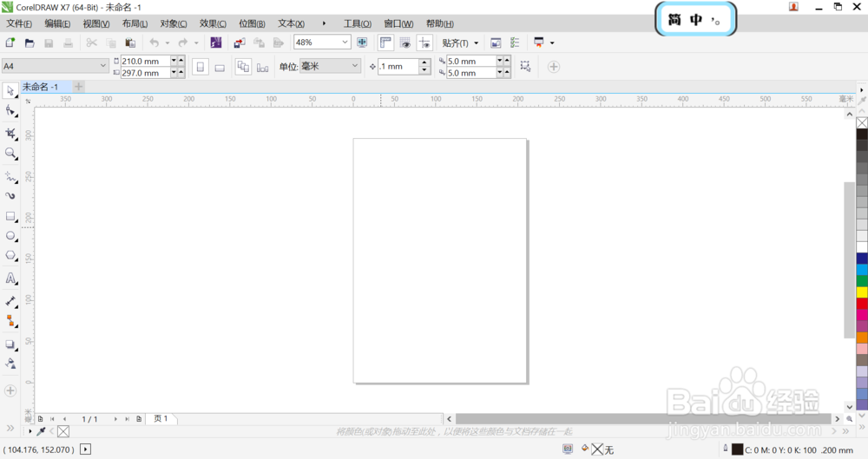Toggle treat as filled icon
This screenshot has height=459, width=868.
click(525, 67)
